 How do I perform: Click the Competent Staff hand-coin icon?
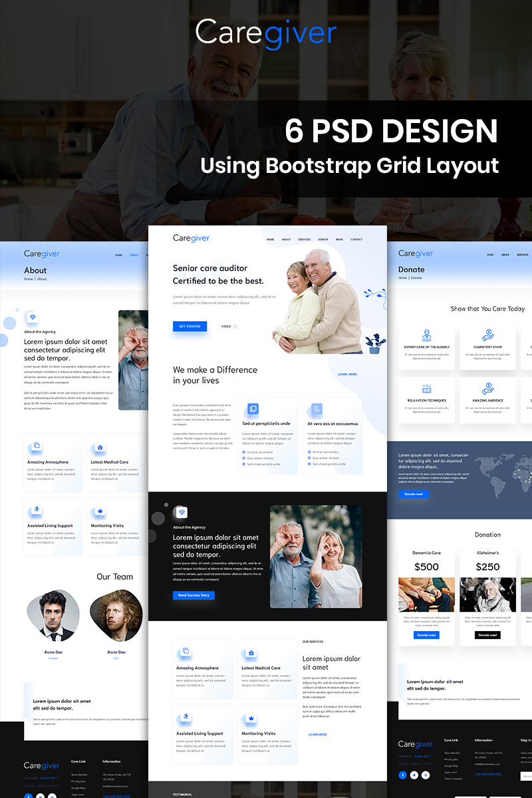(x=487, y=334)
